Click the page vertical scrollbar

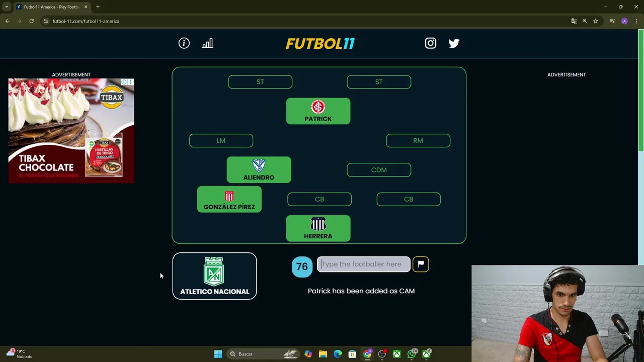click(x=640, y=90)
